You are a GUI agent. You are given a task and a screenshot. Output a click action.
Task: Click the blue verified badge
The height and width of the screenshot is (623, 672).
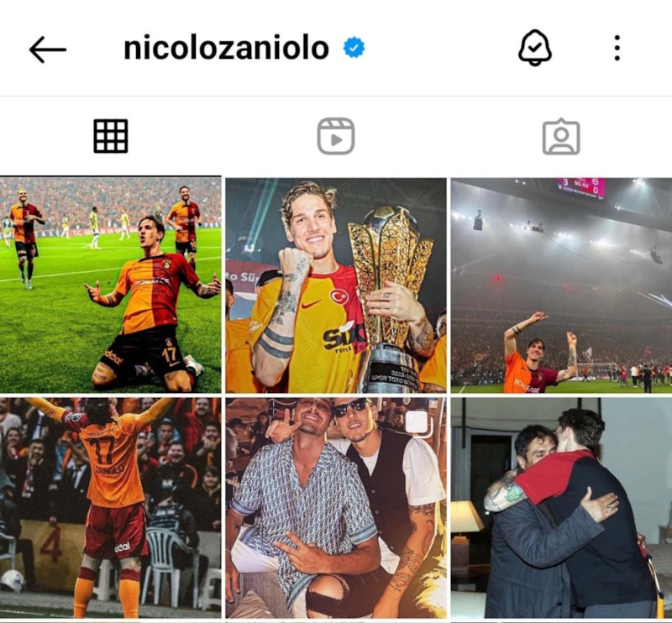tap(354, 48)
